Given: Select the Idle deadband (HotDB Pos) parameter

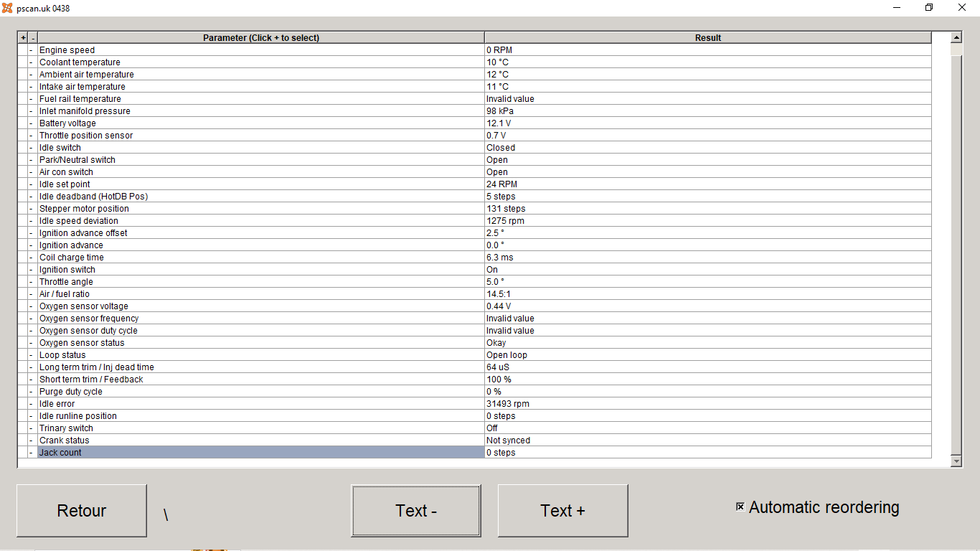Looking at the screenshot, I should pos(261,197).
